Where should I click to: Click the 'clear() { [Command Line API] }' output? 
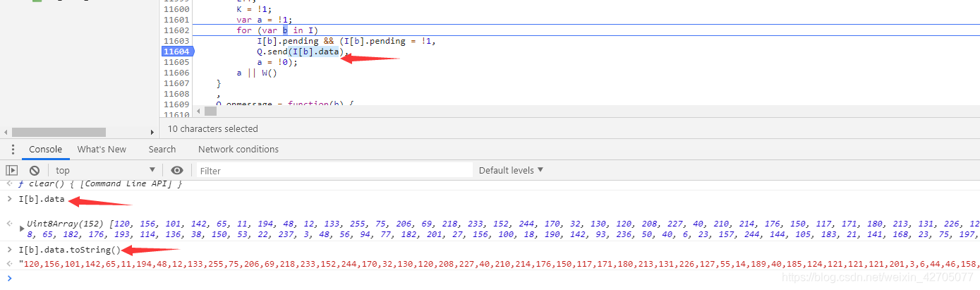point(101,184)
